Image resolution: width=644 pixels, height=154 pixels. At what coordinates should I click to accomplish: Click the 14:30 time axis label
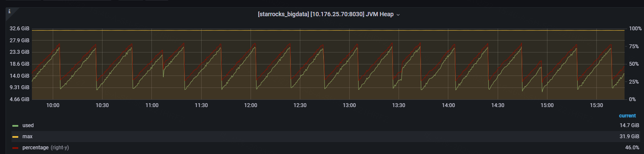[497, 105]
